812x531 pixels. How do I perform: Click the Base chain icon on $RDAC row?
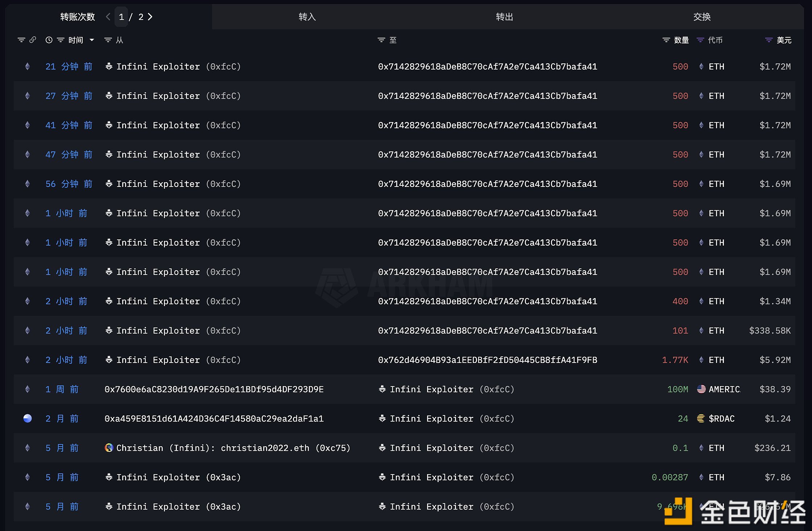click(x=28, y=419)
